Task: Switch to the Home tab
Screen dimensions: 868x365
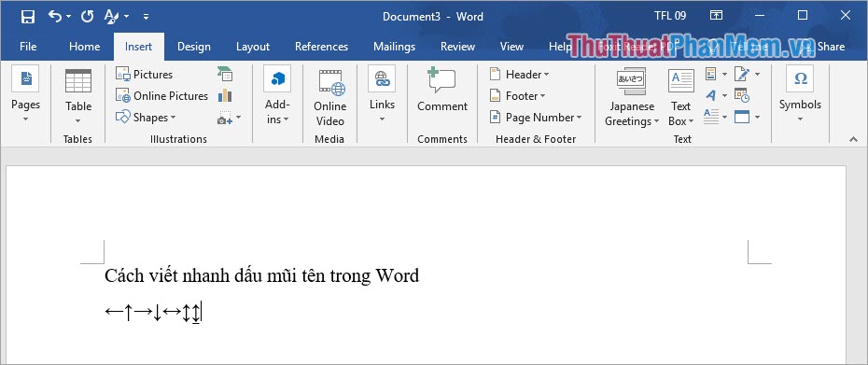Action: point(84,47)
